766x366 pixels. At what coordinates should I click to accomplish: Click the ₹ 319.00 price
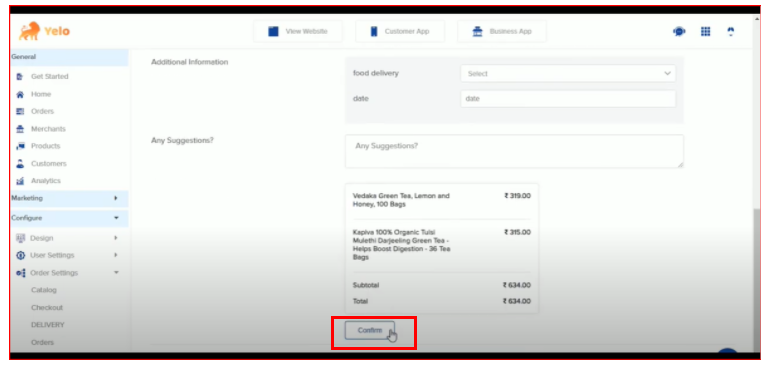(x=517, y=196)
